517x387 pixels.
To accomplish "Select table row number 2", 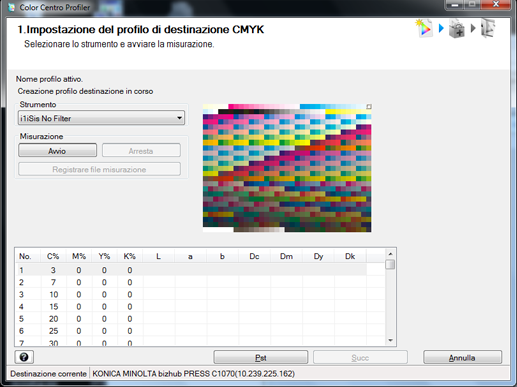I will coord(191,282).
